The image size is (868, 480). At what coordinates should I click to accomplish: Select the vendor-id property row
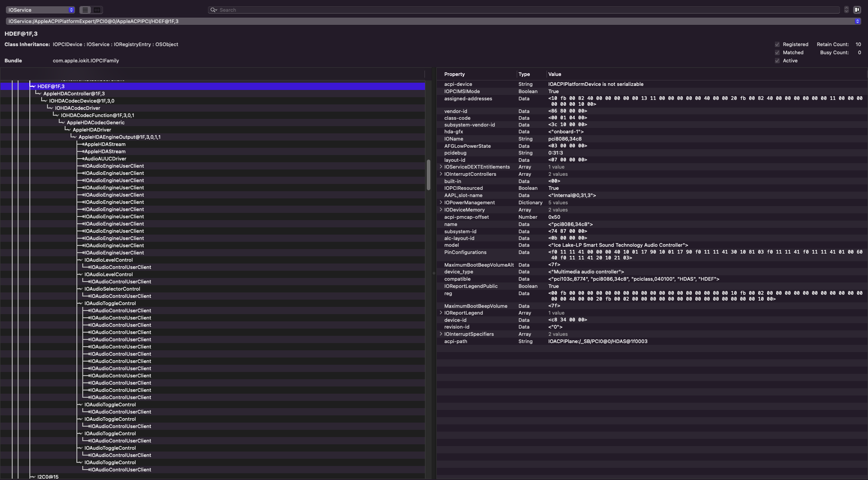coord(651,111)
